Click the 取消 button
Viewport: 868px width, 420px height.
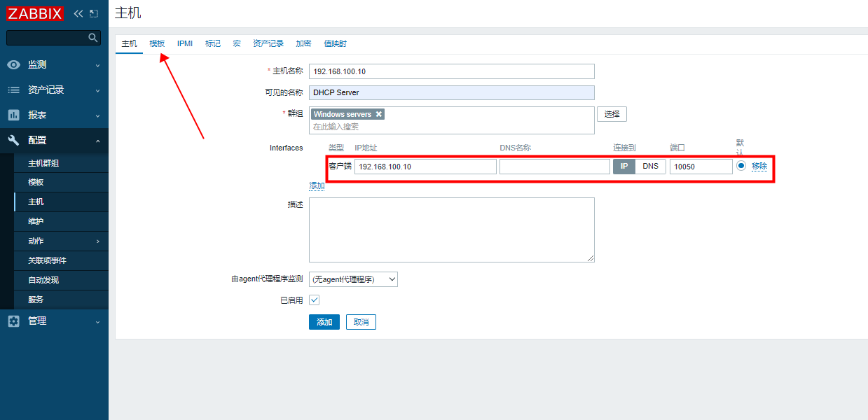(x=361, y=322)
